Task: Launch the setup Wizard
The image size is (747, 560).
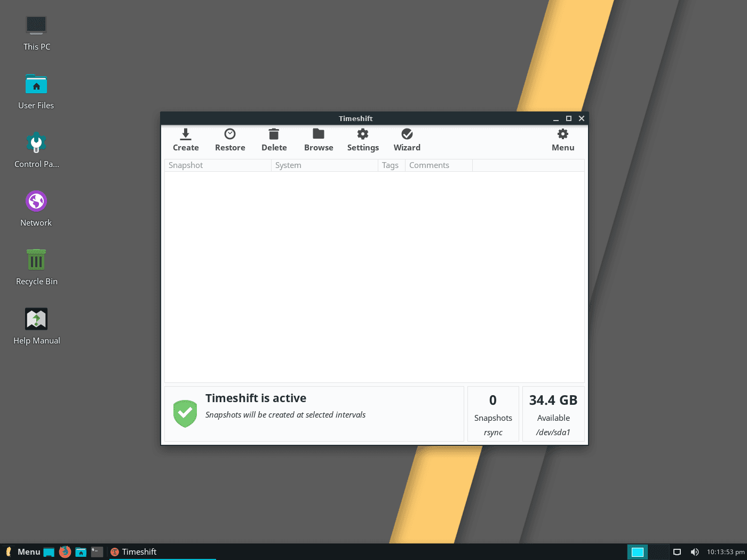Action: click(407, 140)
